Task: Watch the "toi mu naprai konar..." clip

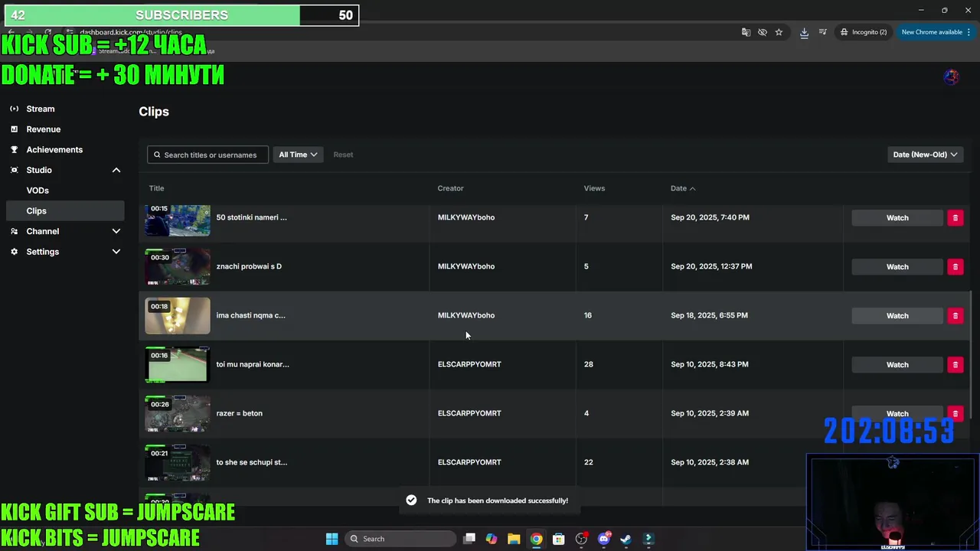Action: click(x=897, y=365)
